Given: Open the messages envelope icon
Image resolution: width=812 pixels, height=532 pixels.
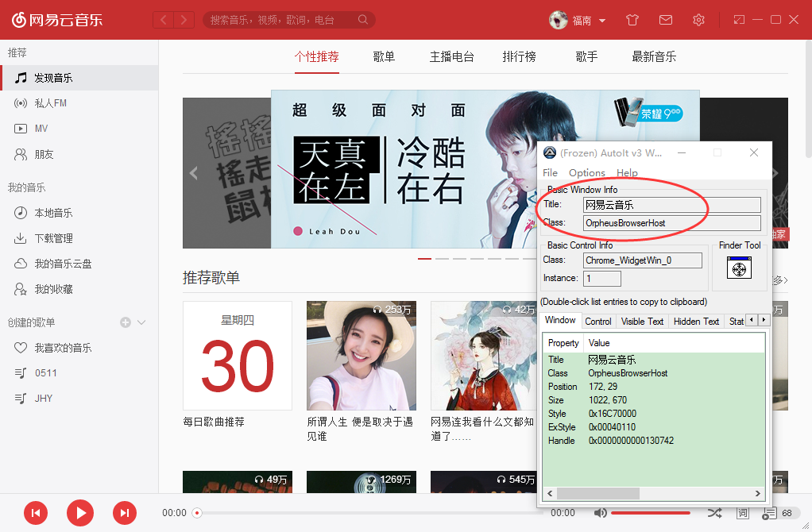Looking at the screenshot, I should pyautogui.click(x=666, y=20).
